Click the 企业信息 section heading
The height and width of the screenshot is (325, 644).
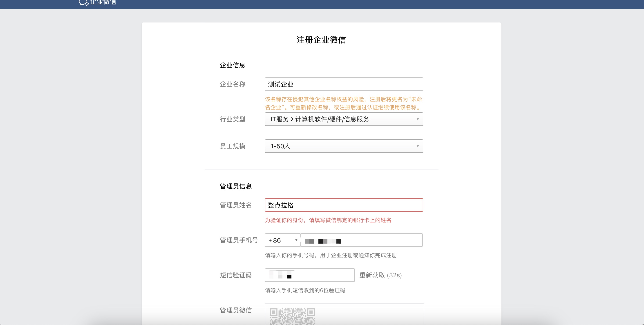[233, 65]
